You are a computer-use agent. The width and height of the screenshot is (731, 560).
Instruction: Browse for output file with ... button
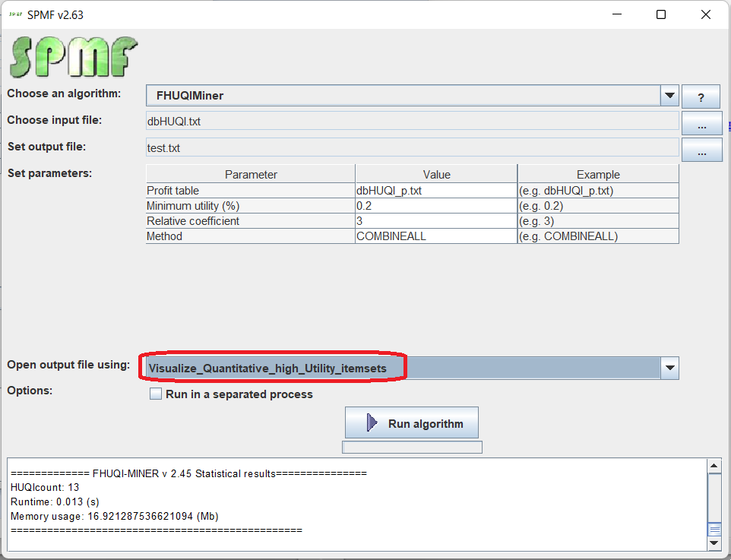700,150
